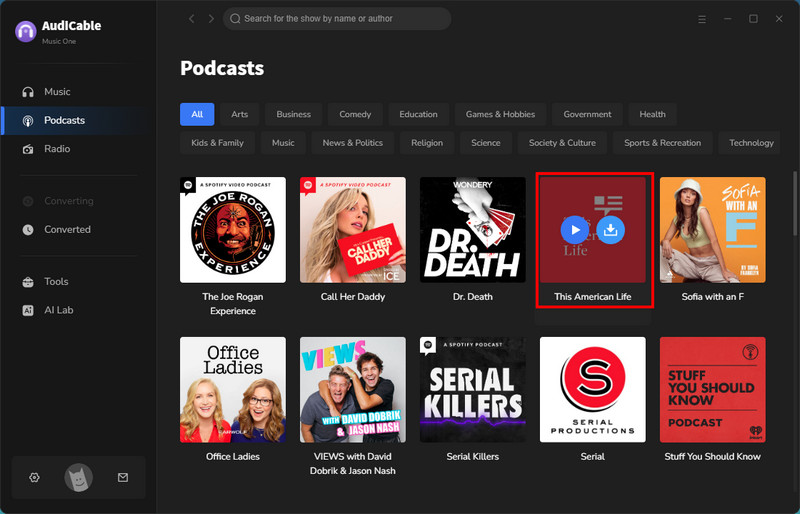Filter podcasts by Arts
This screenshot has height=514, width=800.
(239, 114)
